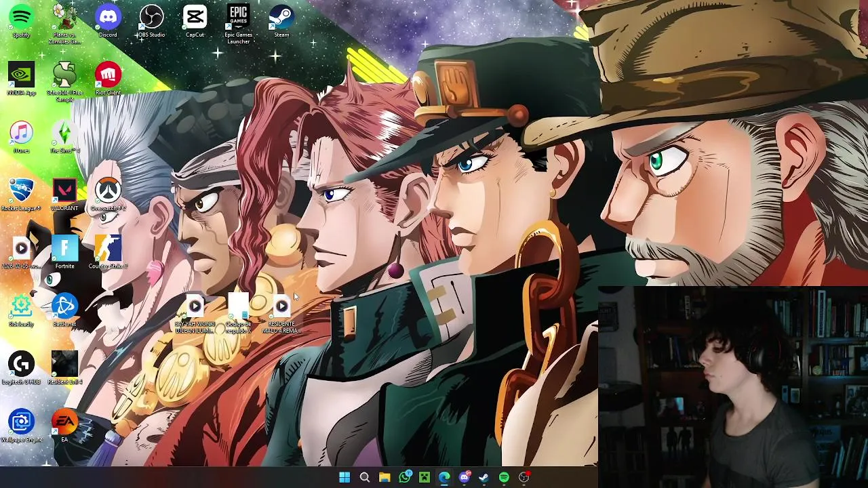Open the Windows Start menu

[x=344, y=477]
